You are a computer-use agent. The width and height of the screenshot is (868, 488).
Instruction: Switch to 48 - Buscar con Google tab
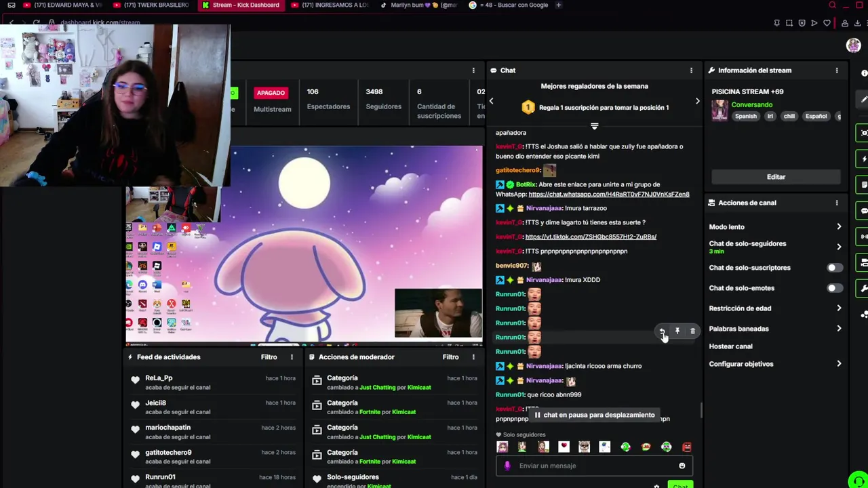click(509, 5)
